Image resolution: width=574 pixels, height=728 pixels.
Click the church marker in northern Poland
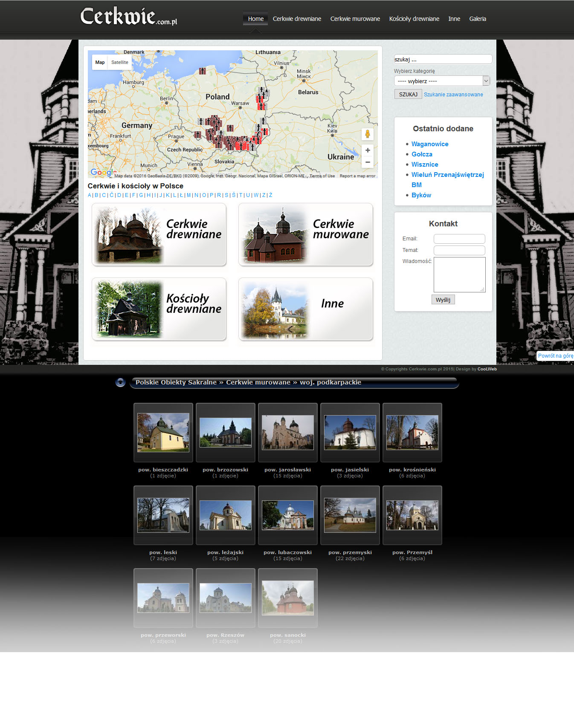[203, 71]
